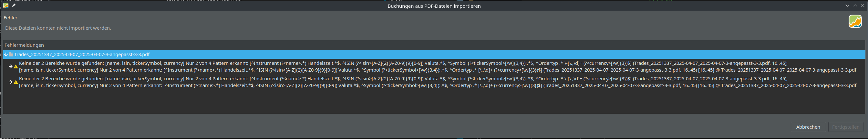
Task: Minimize the import dialog with the down chevron
Action: [x=847, y=6]
